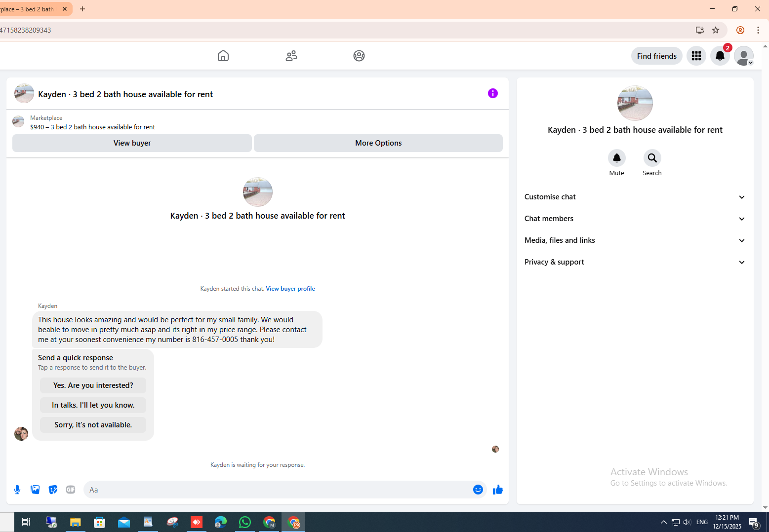Viewport: 769px width, 532px height.
Task: Search in conversation using magnifier icon
Action: [652, 158]
